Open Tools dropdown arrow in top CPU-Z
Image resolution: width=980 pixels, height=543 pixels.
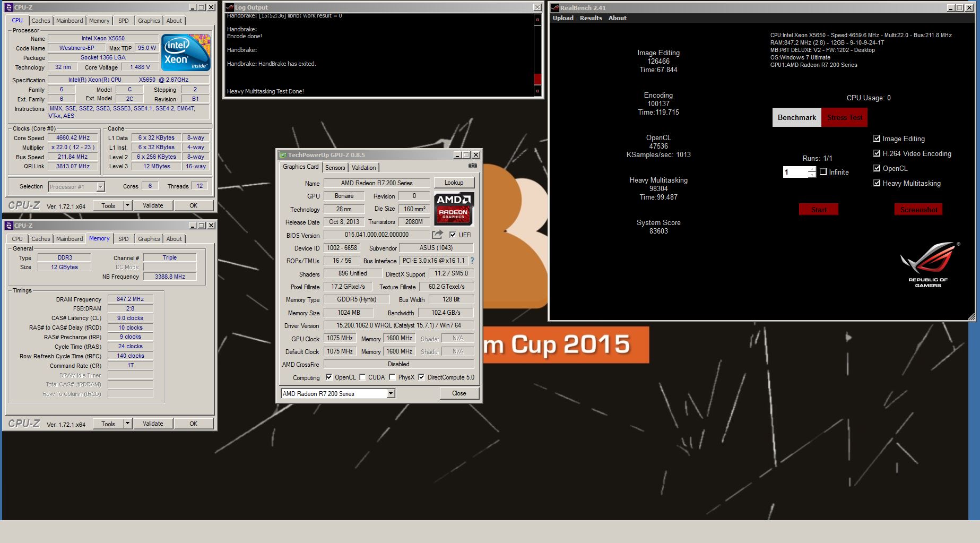(x=127, y=205)
